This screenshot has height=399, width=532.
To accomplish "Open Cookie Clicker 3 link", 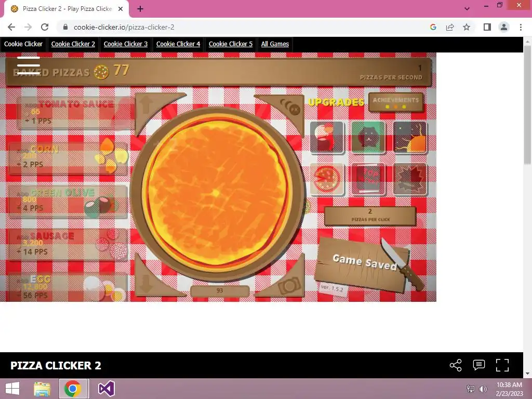I will [126, 44].
